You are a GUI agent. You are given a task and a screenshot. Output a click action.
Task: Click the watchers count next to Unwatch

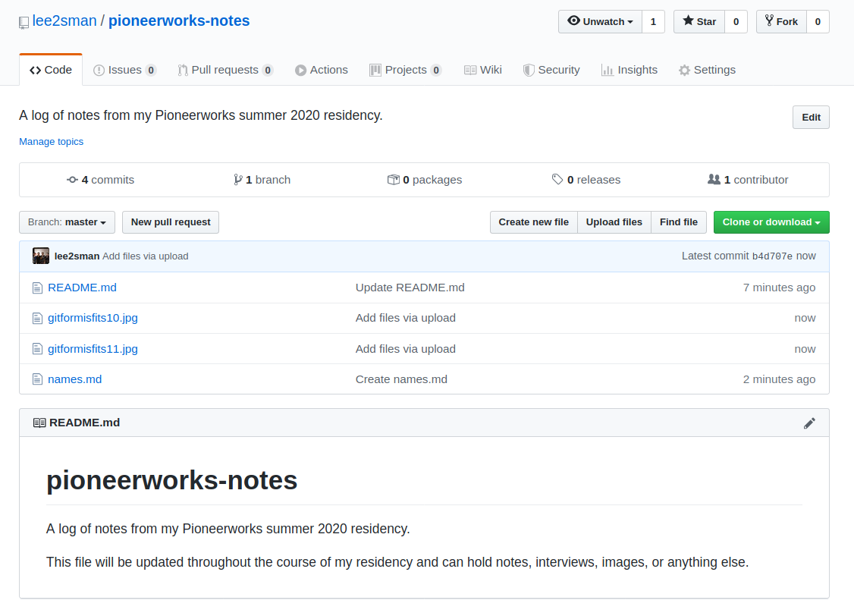tap(653, 22)
